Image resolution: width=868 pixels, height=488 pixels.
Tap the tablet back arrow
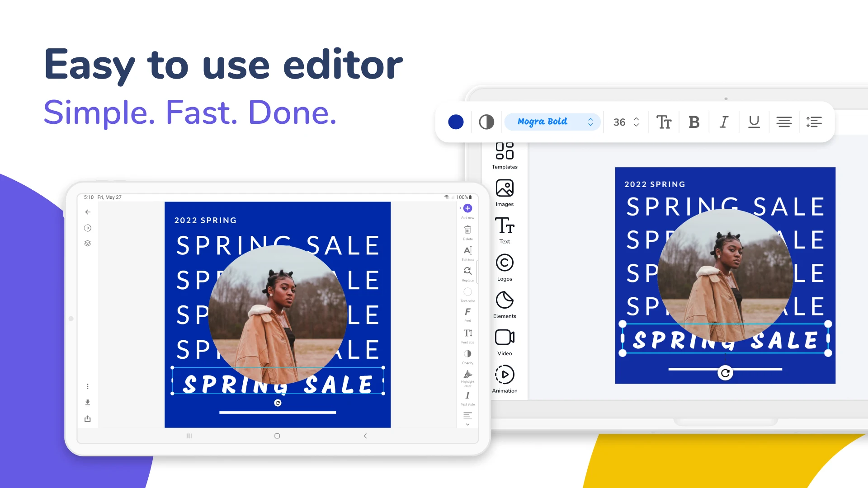pyautogui.click(x=88, y=212)
